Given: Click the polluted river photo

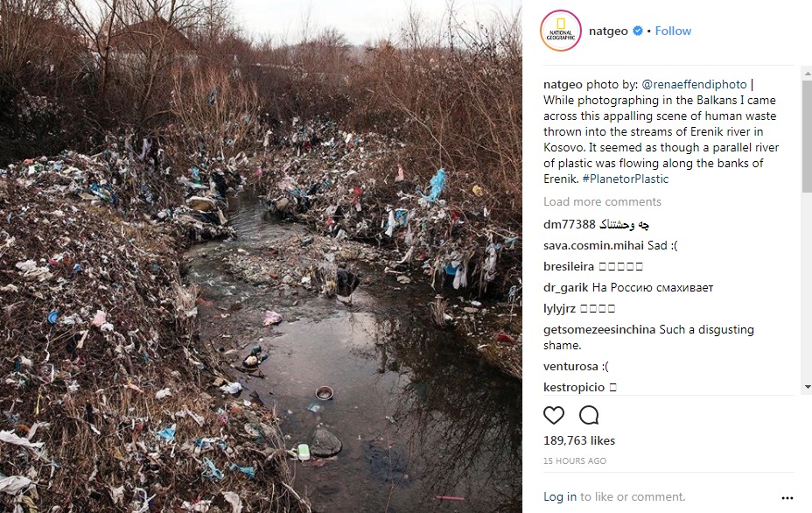Looking at the screenshot, I should tap(261, 256).
